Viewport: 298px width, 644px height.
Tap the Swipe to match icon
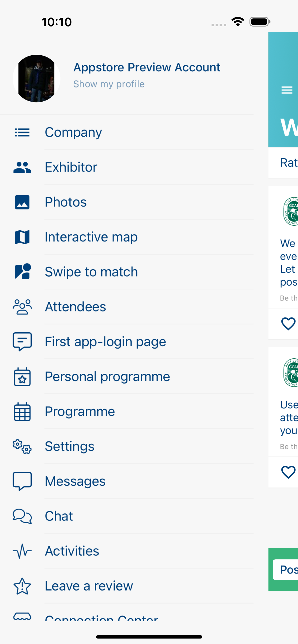(x=23, y=271)
